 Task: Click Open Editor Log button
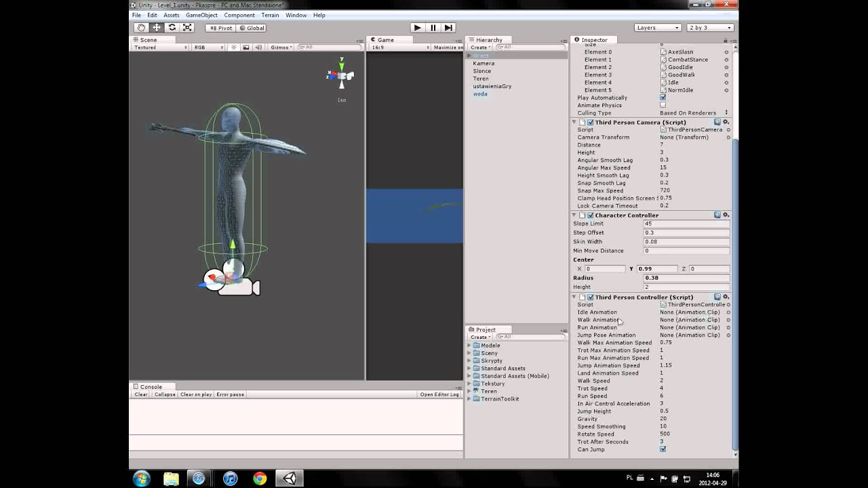[x=439, y=394]
